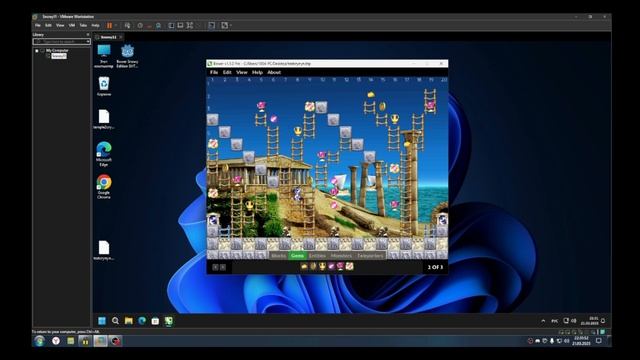Open the level editor About menu
The width and height of the screenshot is (640, 360).
coord(274,72)
